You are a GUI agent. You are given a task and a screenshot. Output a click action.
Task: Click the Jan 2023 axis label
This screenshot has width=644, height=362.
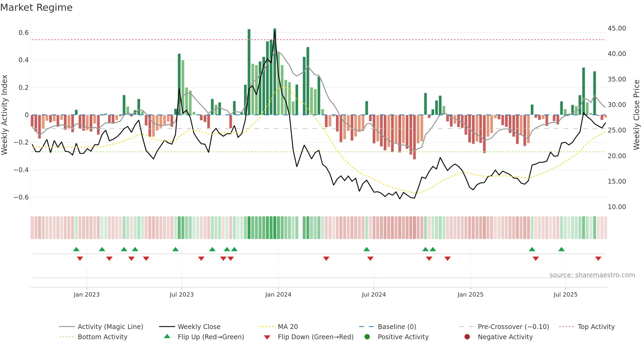click(x=87, y=294)
